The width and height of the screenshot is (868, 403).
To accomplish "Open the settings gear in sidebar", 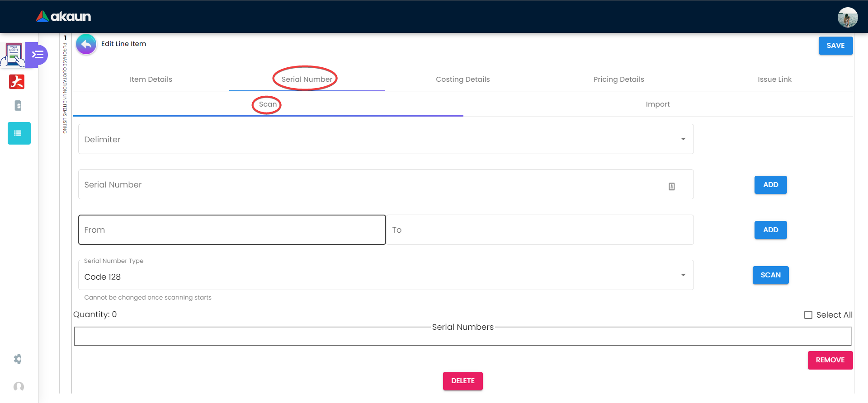I will pos(18,359).
